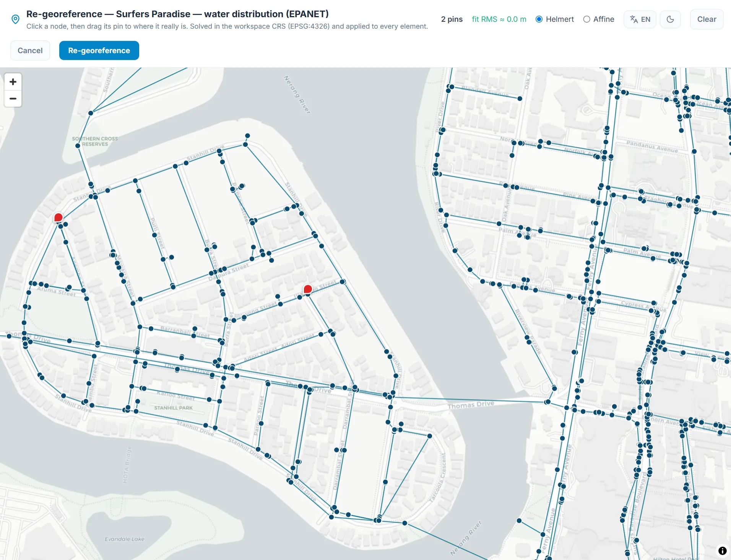Image resolution: width=731 pixels, height=560 pixels.
Task: Click the 'fit RMS ≈ 0.0 m' readout
Action: 499,19
